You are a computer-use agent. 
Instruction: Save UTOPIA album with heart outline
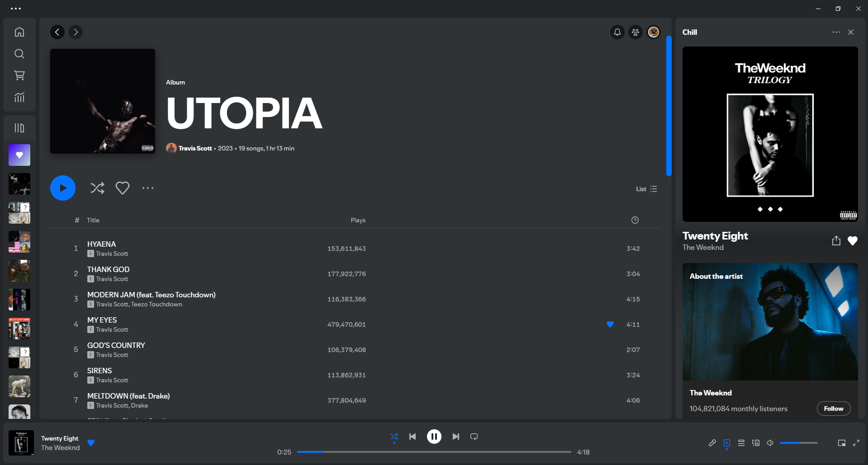coord(123,188)
